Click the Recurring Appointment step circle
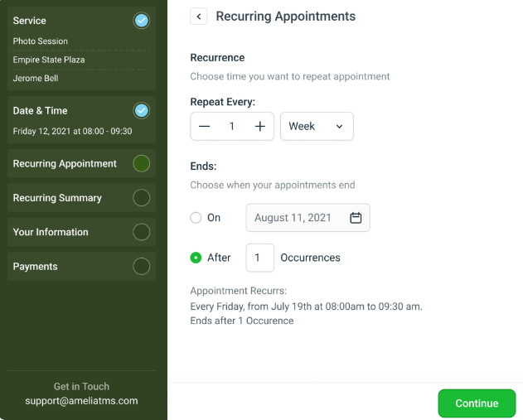Image resolution: width=523 pixels, height=420 pixels. click(142, 164)
